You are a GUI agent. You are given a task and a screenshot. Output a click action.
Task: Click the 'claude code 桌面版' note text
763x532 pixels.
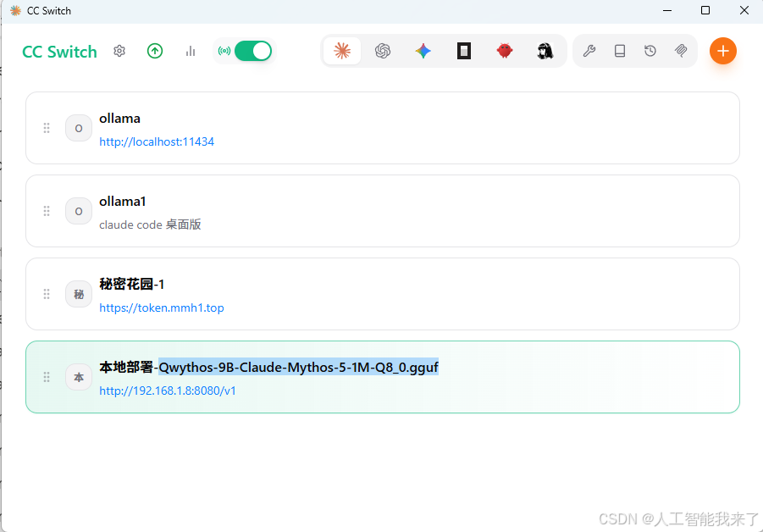[x=150, y=224]
